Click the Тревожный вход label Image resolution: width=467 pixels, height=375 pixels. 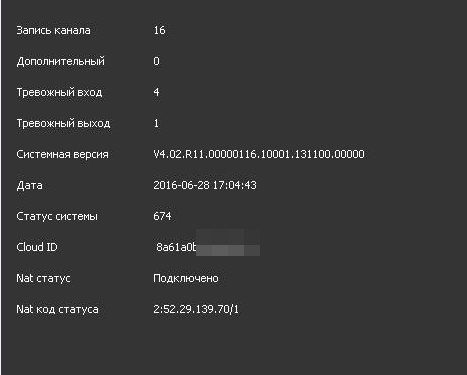(59, 92)
